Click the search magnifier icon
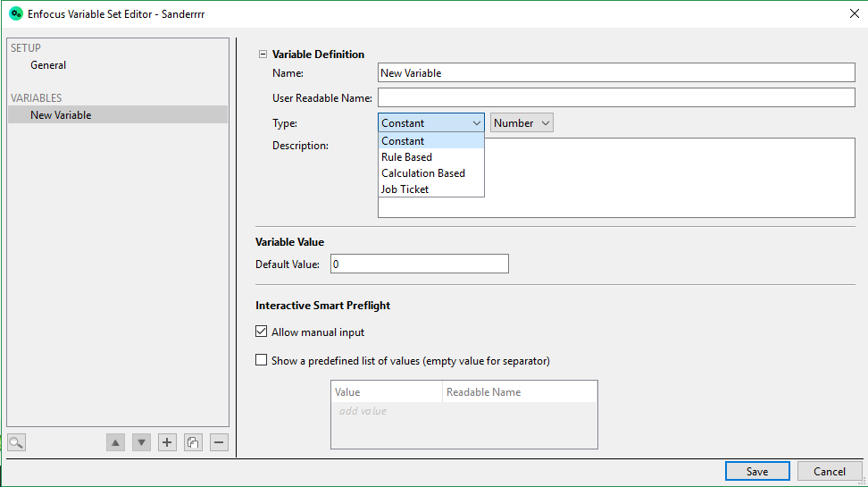 click(16, 442)
